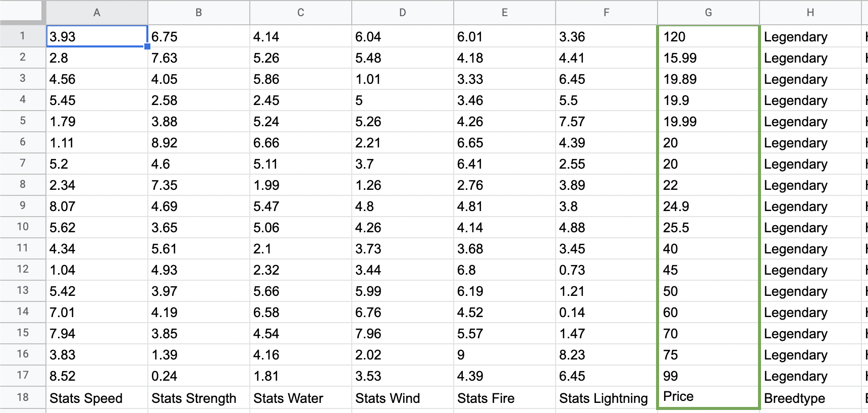Image resolution: width=868 pixels, height=413 pixels.
Task: Click cell with price 24.9
Action: [709, 206]
